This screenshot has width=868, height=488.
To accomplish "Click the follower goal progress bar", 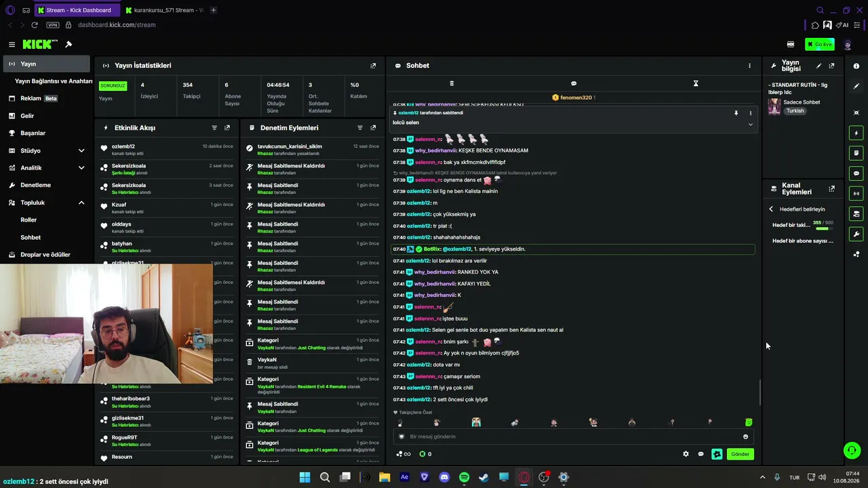I will 823,228.
